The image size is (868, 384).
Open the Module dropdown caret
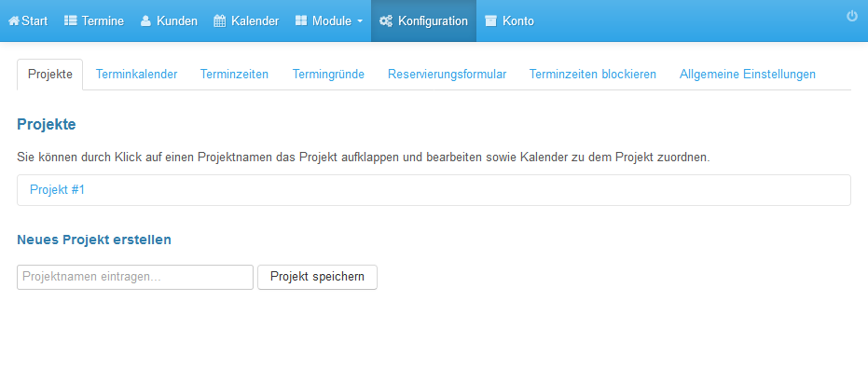pos(360,21)
